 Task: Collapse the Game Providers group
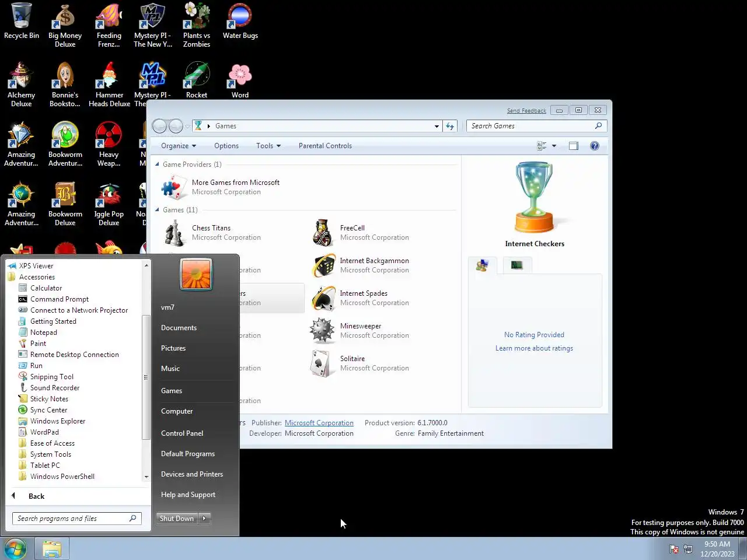(x=157, y=164)
